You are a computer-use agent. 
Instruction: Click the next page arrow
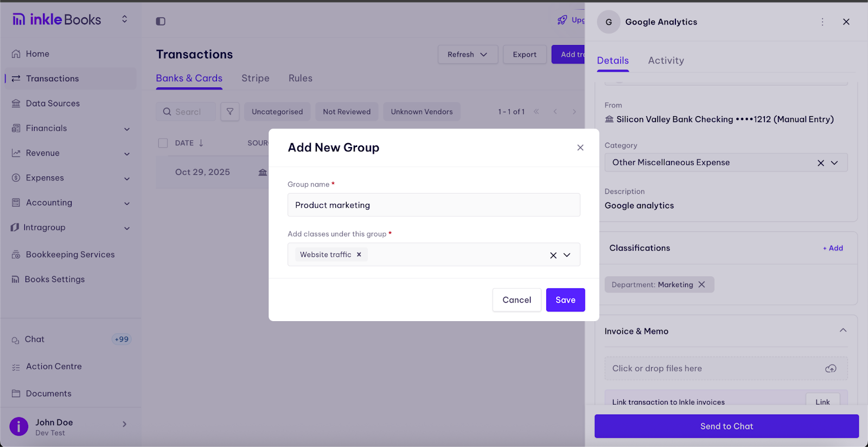click(574, 112)
